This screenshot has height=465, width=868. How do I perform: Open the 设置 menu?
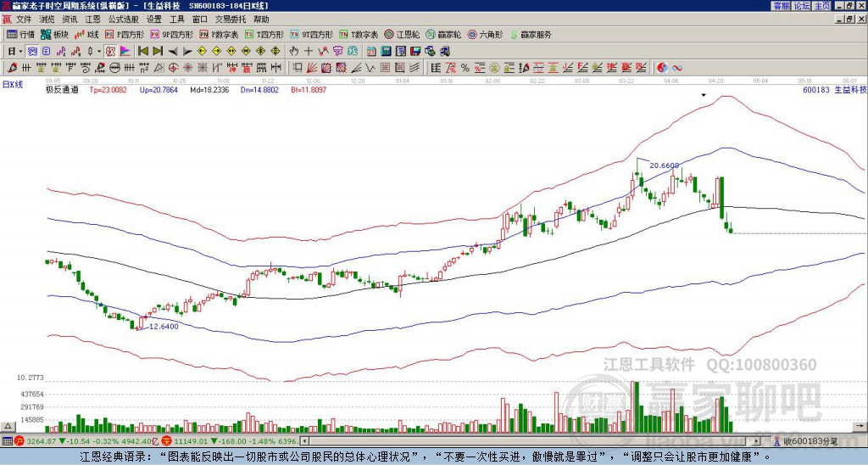click(154, 20)
